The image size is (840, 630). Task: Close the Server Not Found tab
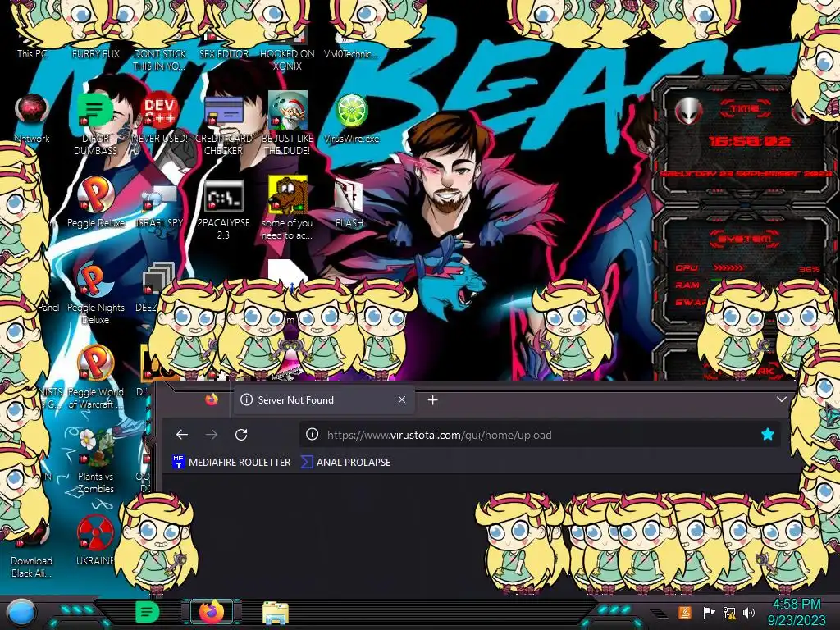click(x=402, y=399)
